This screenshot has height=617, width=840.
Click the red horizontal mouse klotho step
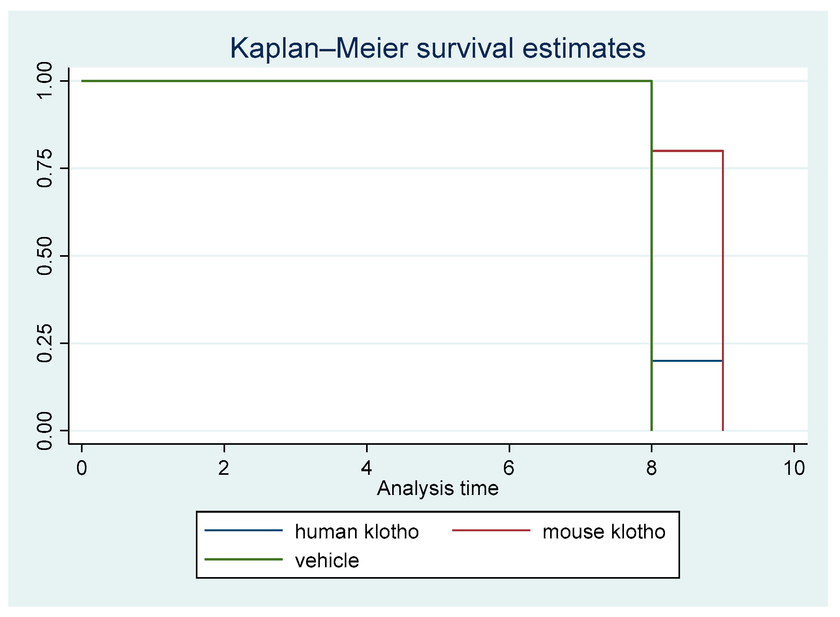coord(687,150)
